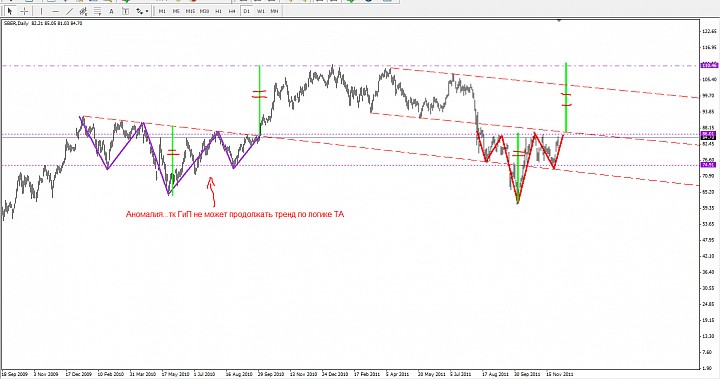Select the crosshair tool
Image resolution: width=720 pixels, height=379 pixels.
[x=25, y=11]
